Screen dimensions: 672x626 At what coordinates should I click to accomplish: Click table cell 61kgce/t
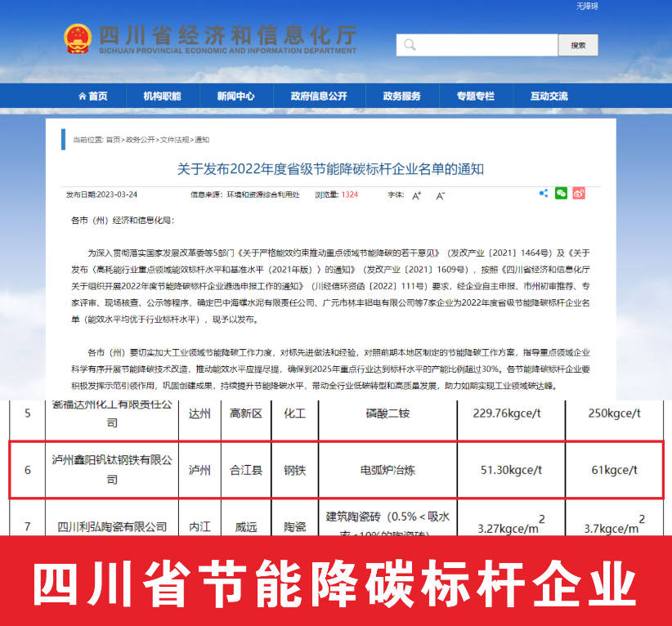(615, 471)
